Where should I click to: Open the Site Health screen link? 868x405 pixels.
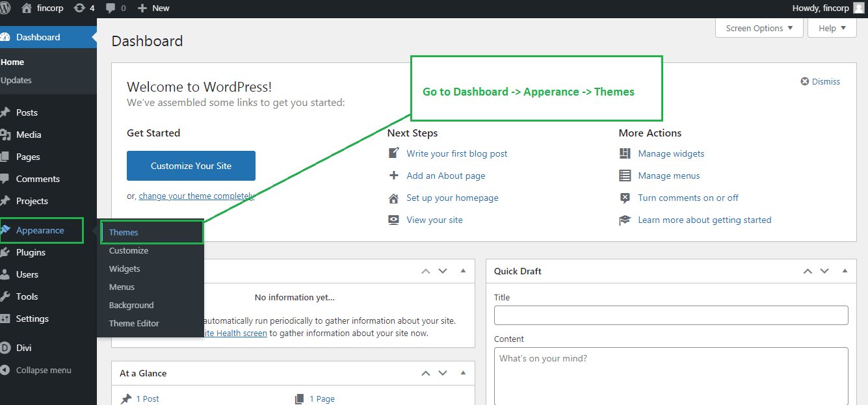(x=235, y=333)
